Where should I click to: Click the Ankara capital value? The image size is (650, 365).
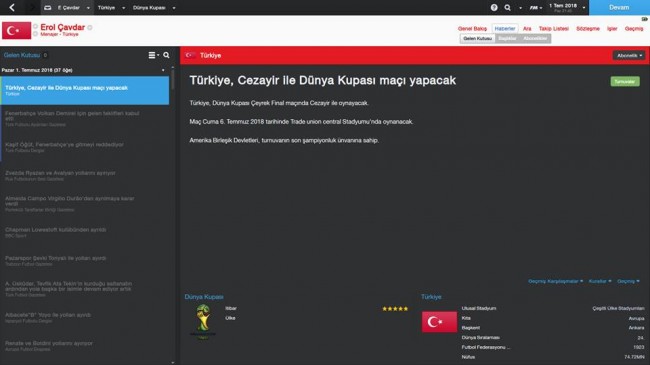pos(636,328)
